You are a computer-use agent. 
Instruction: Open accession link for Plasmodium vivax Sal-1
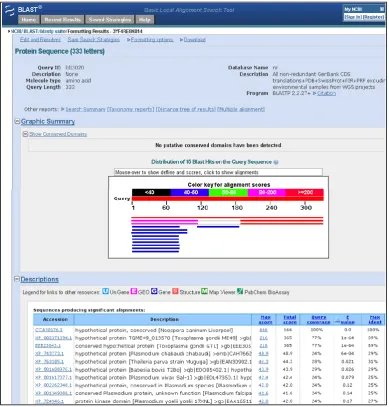point(53,377)
